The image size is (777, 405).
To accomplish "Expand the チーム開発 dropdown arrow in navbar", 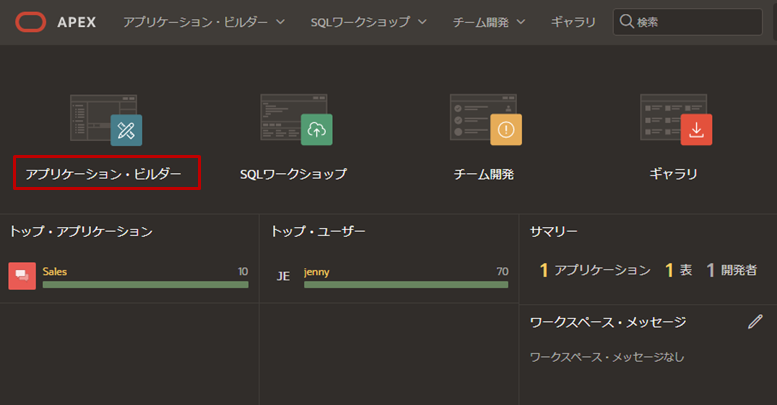I will point(521,22).
